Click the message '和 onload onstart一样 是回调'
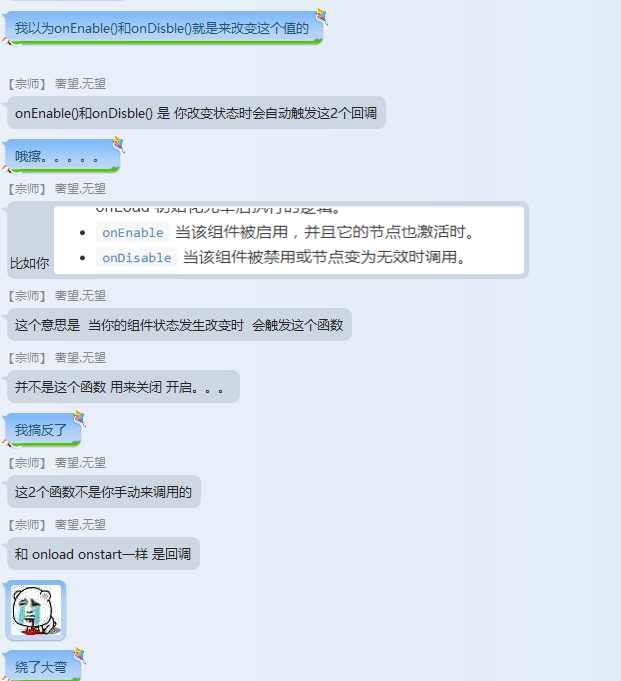The height and width of the screenshot is (681, 621). (103, 554)
